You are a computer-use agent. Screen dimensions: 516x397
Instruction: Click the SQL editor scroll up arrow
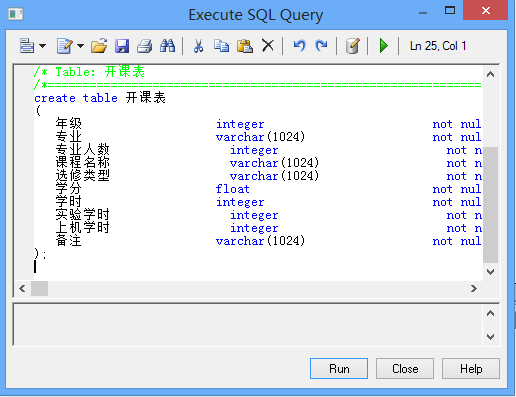point(490,74)
